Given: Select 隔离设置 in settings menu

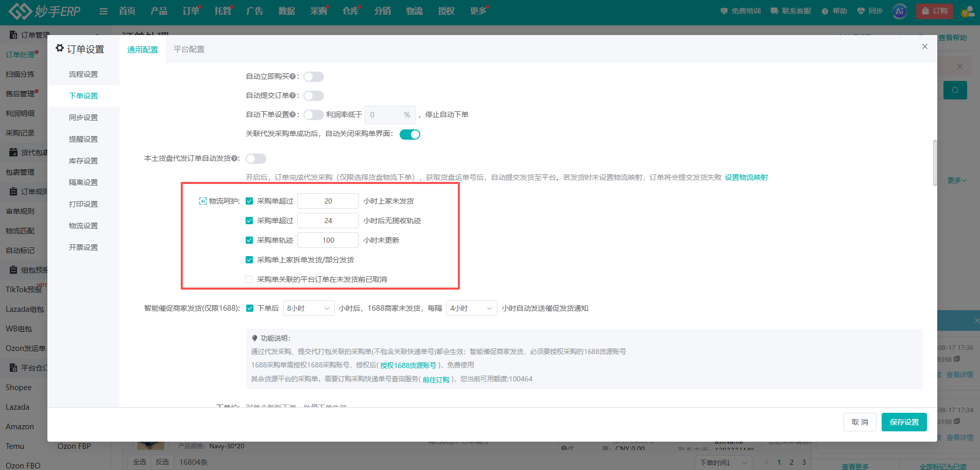Looking at the screenshot, I should tap(83, 182).
